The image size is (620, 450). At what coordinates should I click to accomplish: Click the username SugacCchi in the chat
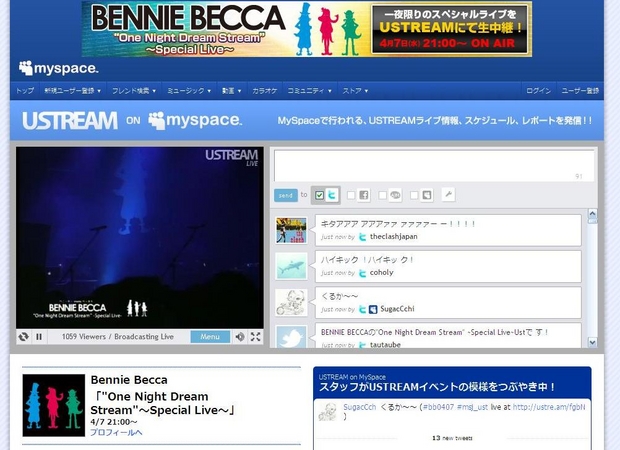pyautogui.click(x=397, y=309)
